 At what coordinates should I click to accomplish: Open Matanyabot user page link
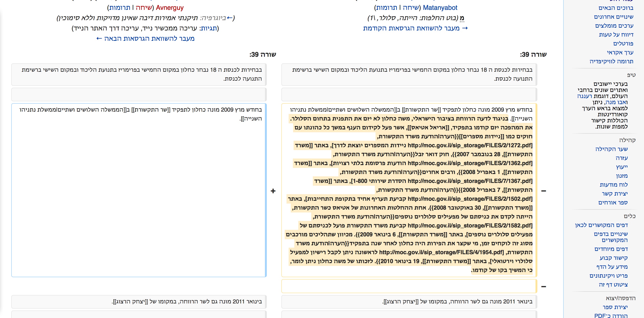[440, 8]
